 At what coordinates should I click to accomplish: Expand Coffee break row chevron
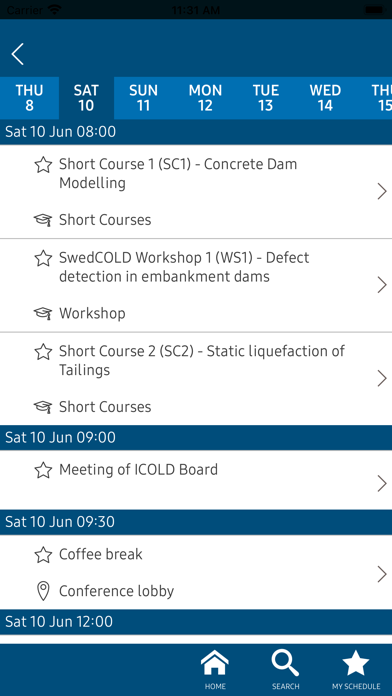(382, 574)
